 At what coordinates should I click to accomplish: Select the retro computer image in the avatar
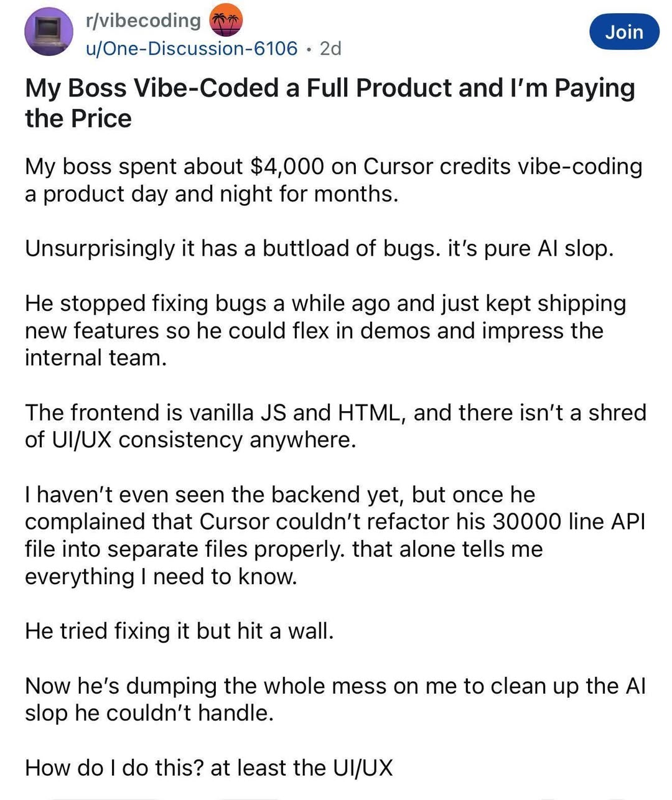pyautogui.click(x=49, y=30)
